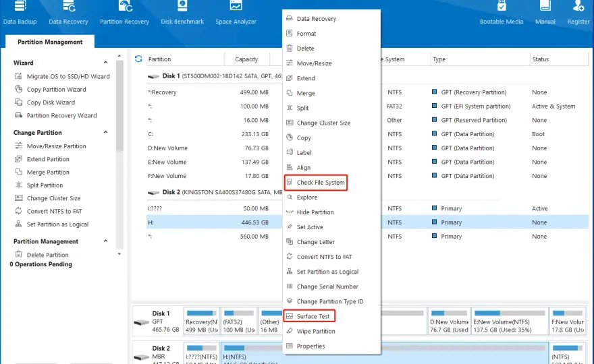The height and width of the screenshot is (364, 594).
Task: Open the Data Recovery toolbar icon
Action: [x=68, y=13]
